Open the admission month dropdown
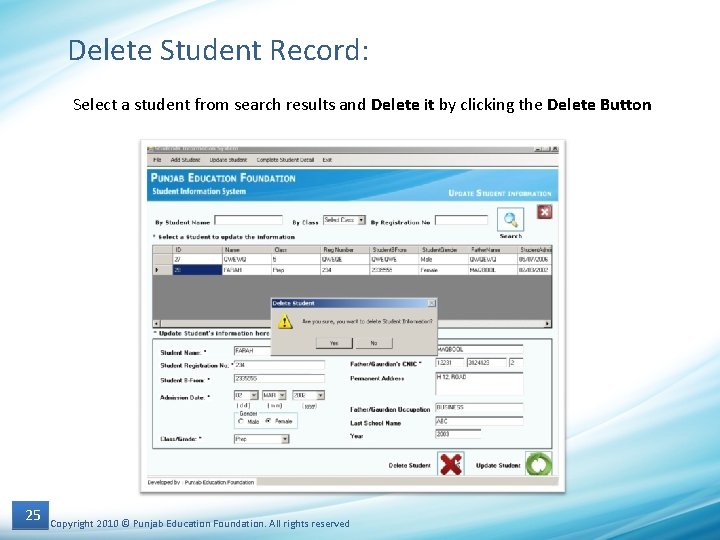The image size is (720, 540). (x=282, y=395)
